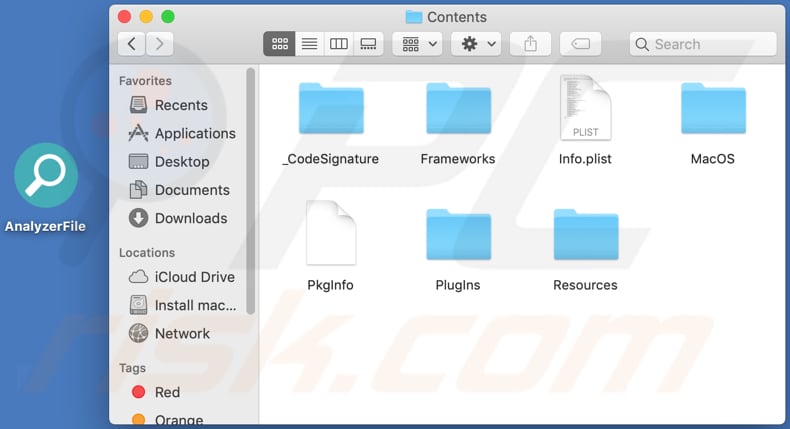Click the Favorites section header
Viewport: 790px width, 429px height.
[x=145, y=81]
